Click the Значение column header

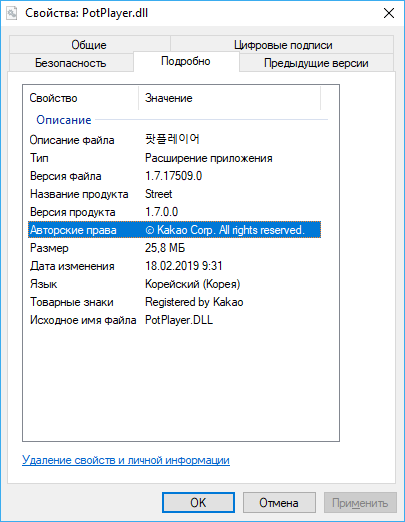pos(230,98)
